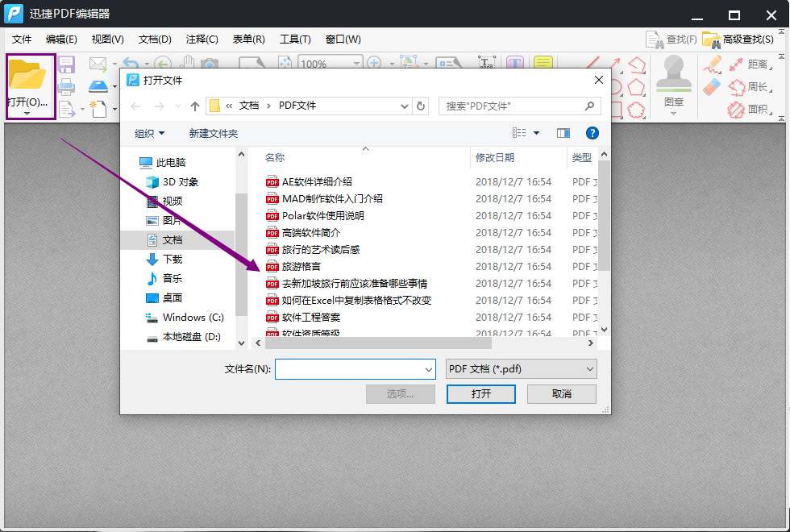Open the 工具(T) menu

(x=295, y=39)
